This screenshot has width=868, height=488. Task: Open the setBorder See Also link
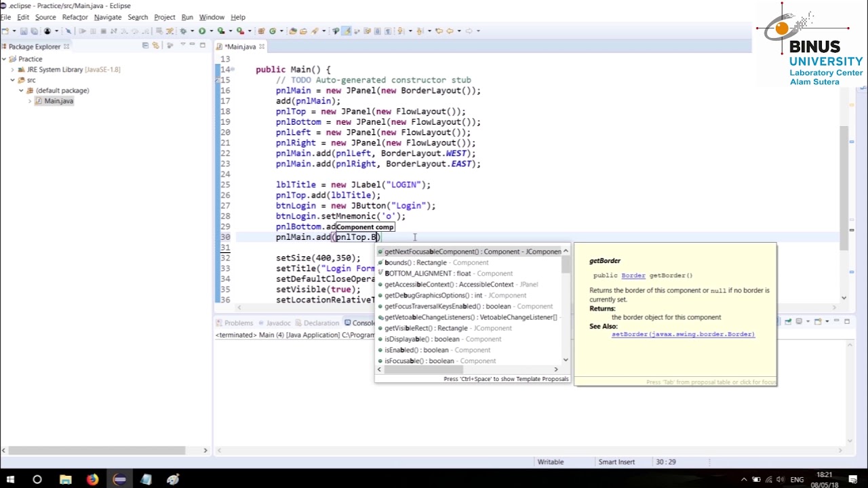[683, 334]
